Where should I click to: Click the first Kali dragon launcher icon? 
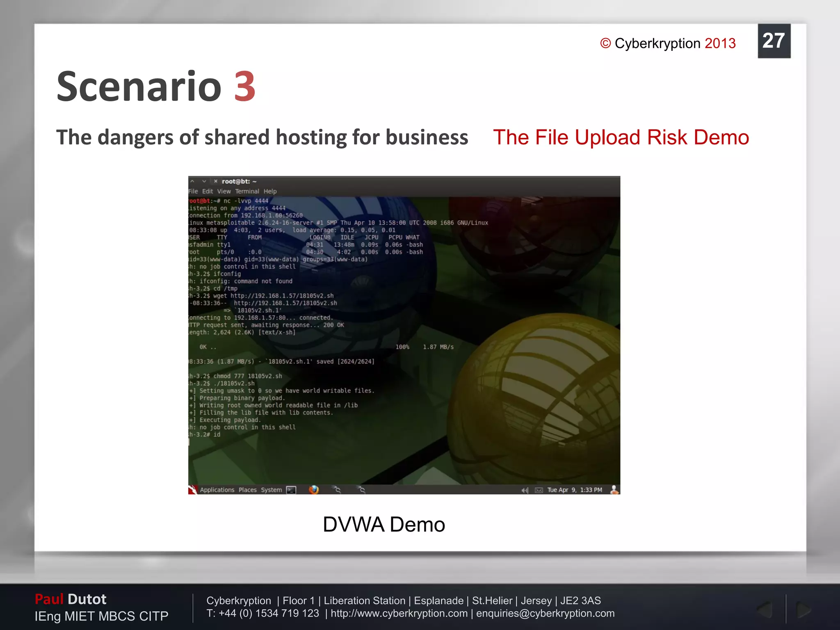click(336, 490)
